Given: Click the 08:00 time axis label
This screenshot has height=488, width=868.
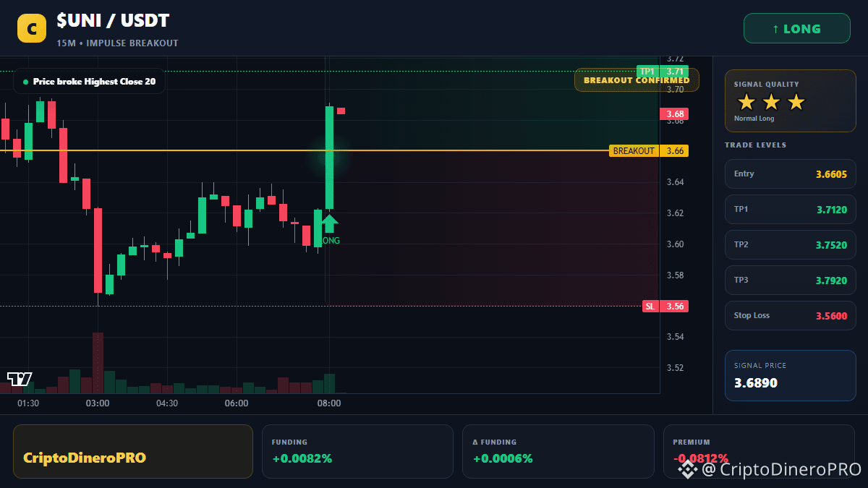Looking at the screenshot, I should [329, 403].
